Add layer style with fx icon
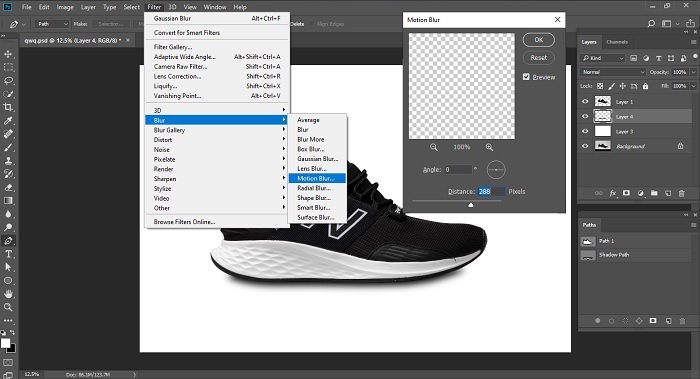 (612, 193)
